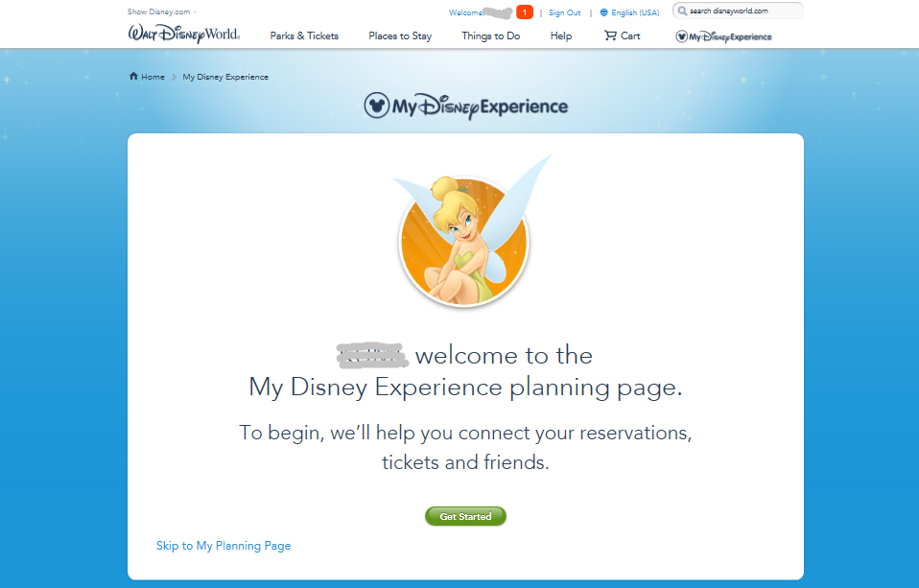This screenshot has height=588, width=919.
Task: Click the Mickey icon in My Disney Experience nav
Action: (682, 36)
